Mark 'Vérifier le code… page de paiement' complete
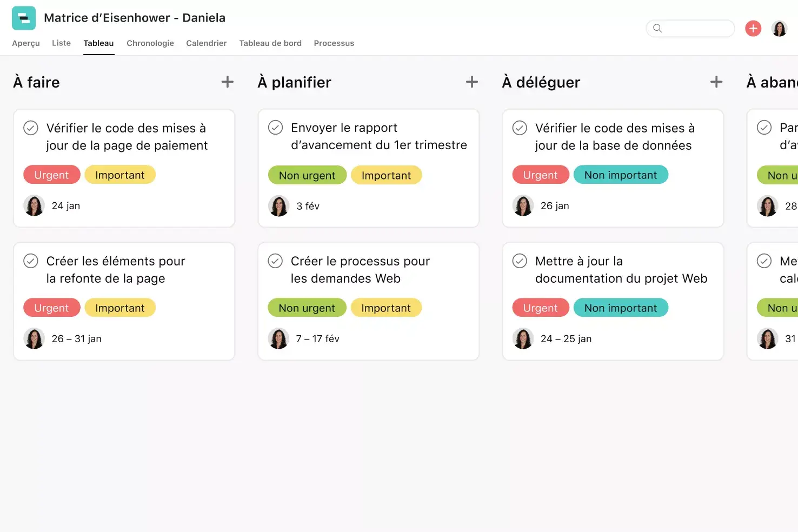798x532 pixels. (31, 128)
